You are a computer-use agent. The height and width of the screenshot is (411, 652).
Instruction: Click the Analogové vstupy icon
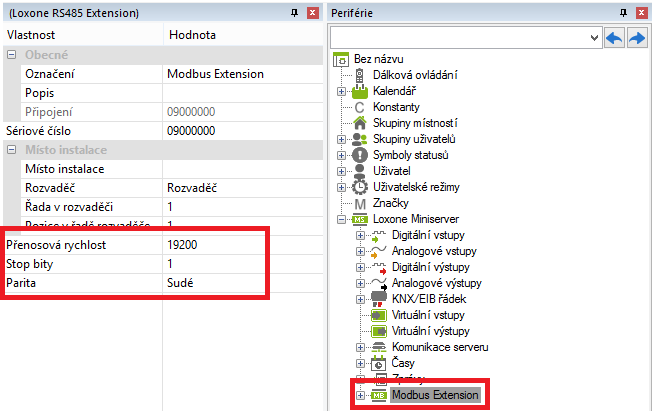pos(378,251)
